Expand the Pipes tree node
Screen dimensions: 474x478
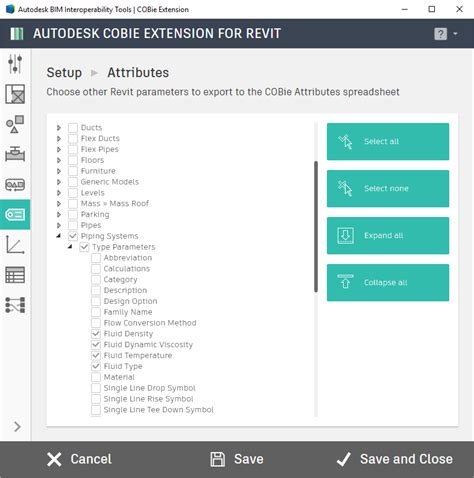[59, 225]
